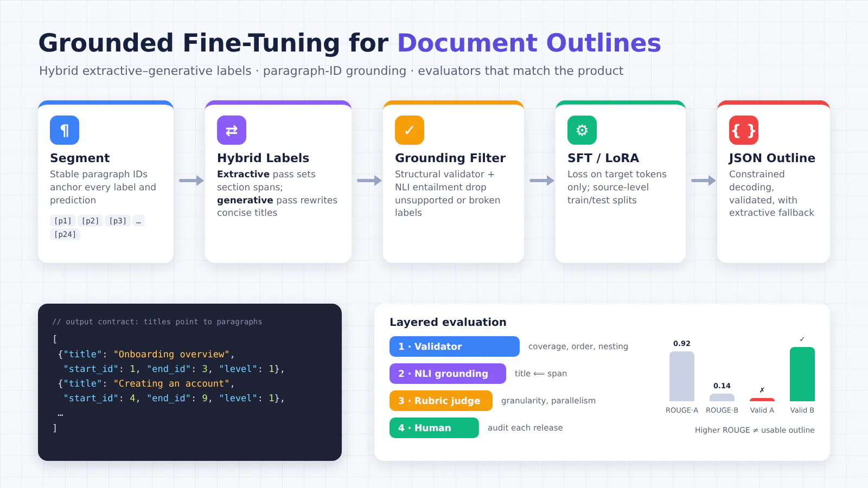Click the short red Valid A bar
Image resolution: width=868 pixels, height=488 pixels.
click(762, 400)
